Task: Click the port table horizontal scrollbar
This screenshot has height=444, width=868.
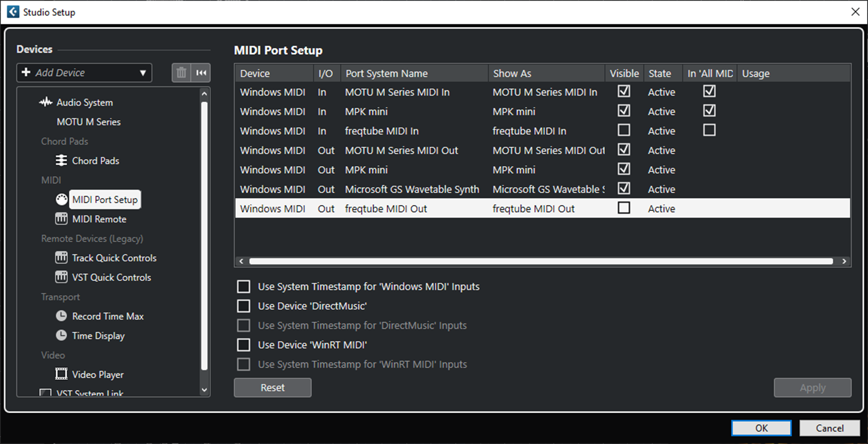Action: pos(541,261)
